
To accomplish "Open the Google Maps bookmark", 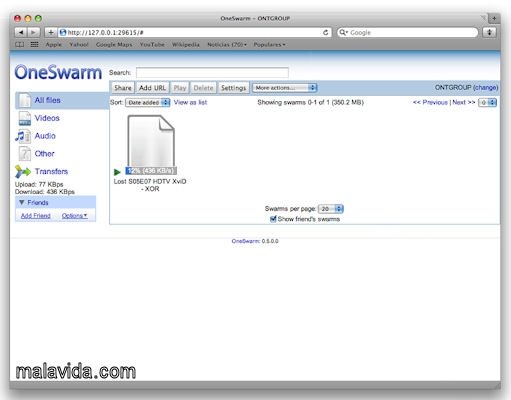I will (x=114, y=44).
